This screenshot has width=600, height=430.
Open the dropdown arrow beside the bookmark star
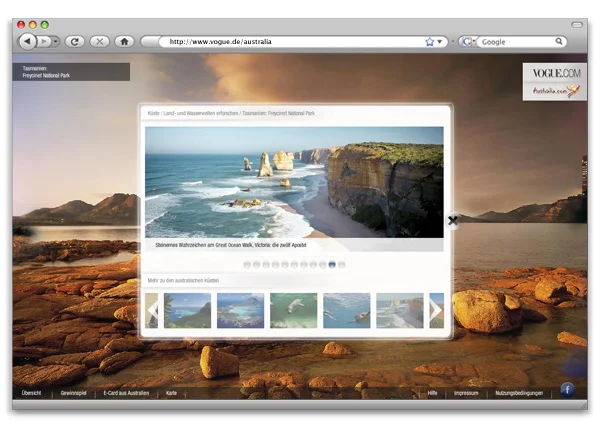441,42
